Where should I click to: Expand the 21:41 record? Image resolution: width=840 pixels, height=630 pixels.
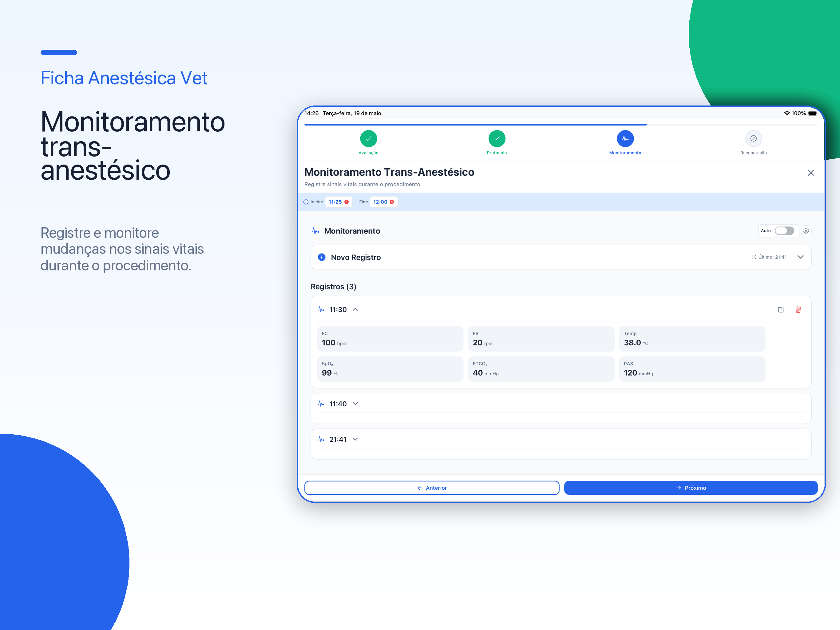tap(355, 439)
